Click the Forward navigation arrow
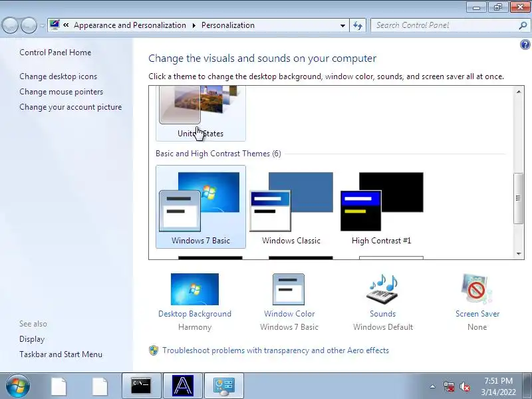The image size is (532, 399). coord(29,25)
